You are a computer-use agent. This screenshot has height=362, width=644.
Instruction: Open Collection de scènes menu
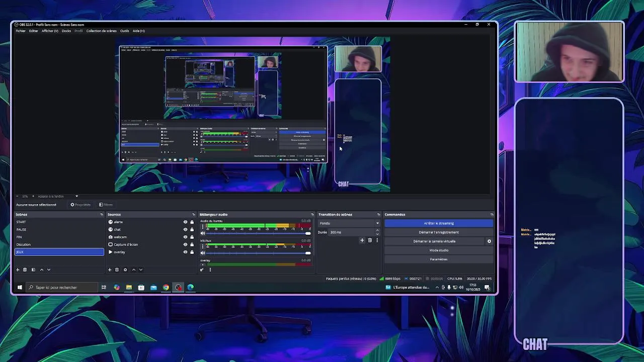click(x=101, y=31)
